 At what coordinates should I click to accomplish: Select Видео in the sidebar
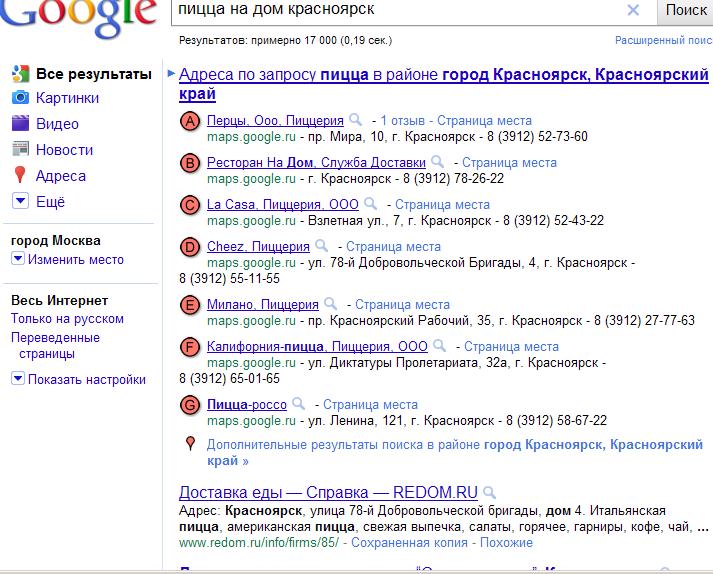tap(57, 124)
